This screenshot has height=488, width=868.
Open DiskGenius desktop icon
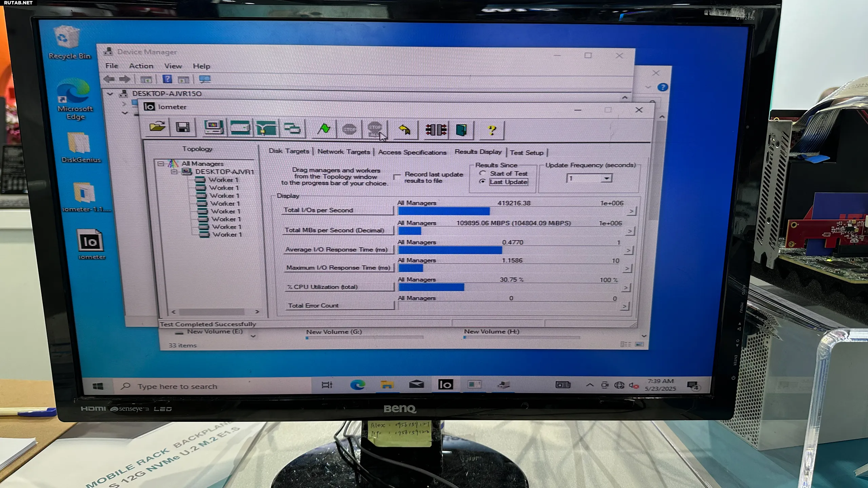[x=81, y=148]
